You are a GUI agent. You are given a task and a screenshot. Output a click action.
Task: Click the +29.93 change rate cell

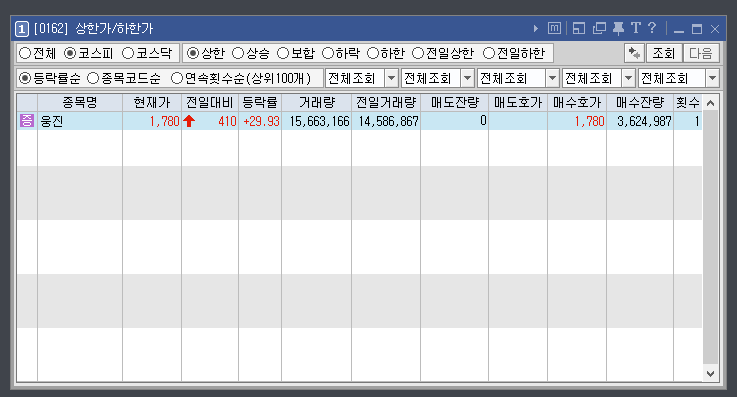[x=260, y=121]
